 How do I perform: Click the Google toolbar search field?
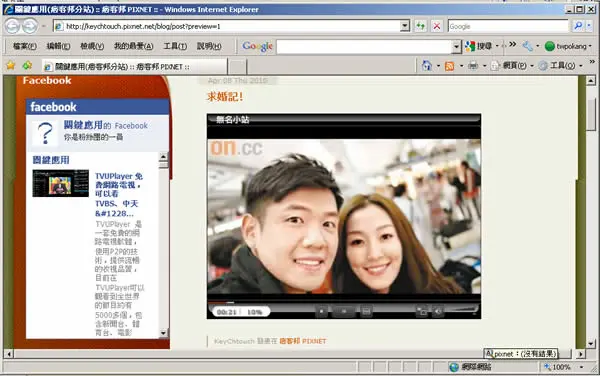(x=364, y=47)
